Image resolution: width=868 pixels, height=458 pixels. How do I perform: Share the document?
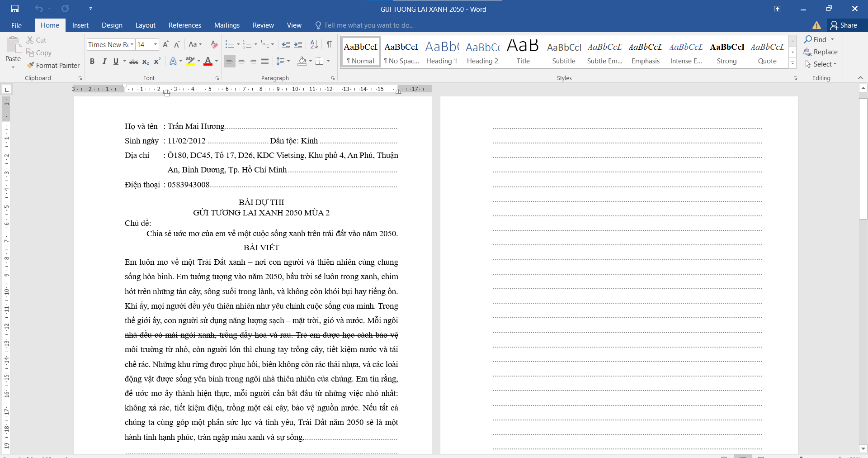[844, 25]
